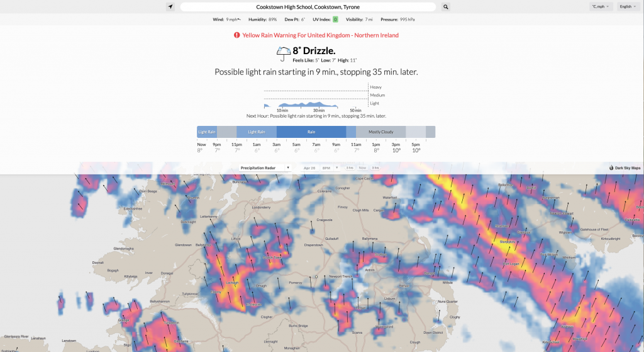Click the wind direction arrow icon
The image size is (644, 352).
coord(239,20)
